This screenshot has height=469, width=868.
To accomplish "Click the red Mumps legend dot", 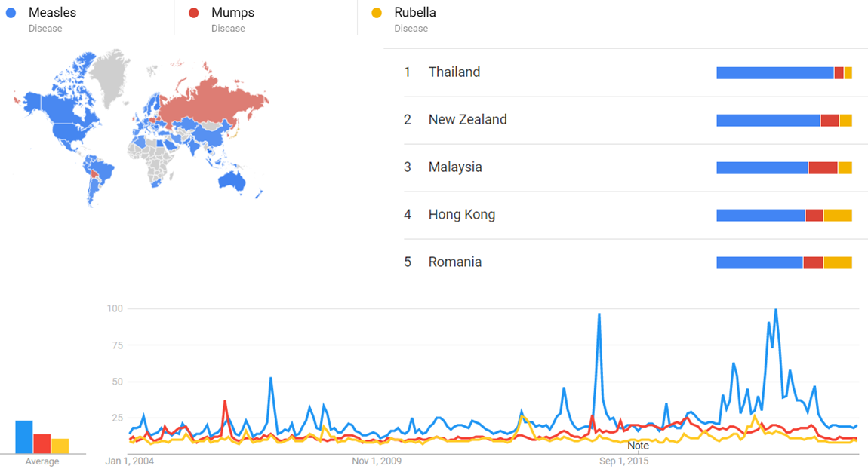I will pyautogui.click(x=193, y=13).
